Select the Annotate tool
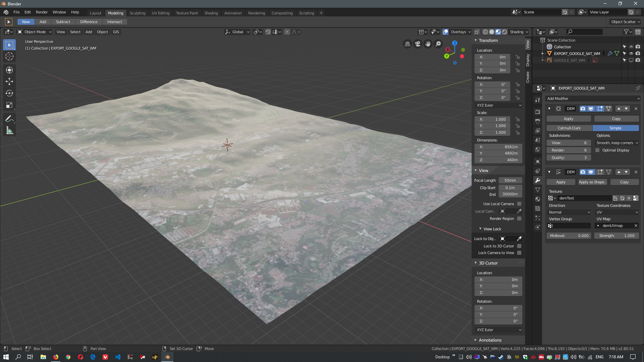 [x=9, y=118]
